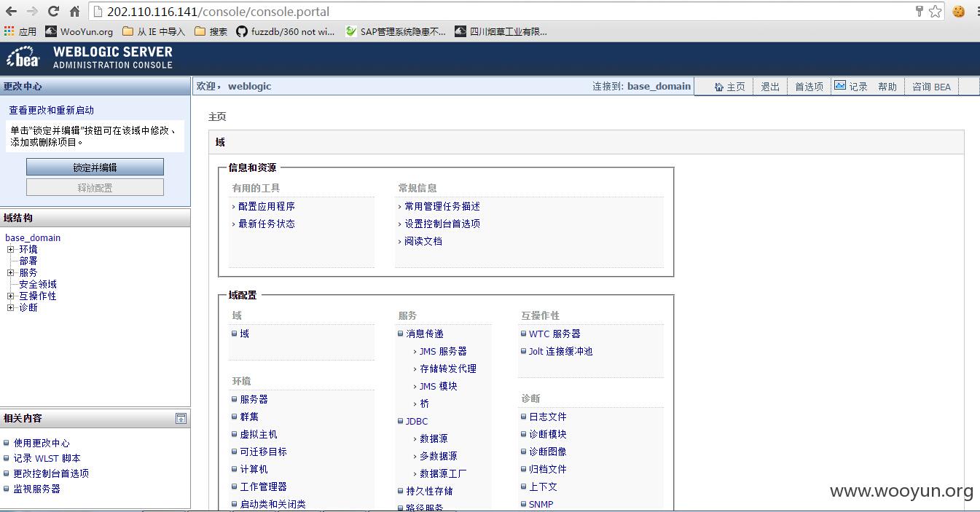Open 配置应用程序 link

pyautogui.click(x=267, y=206)
